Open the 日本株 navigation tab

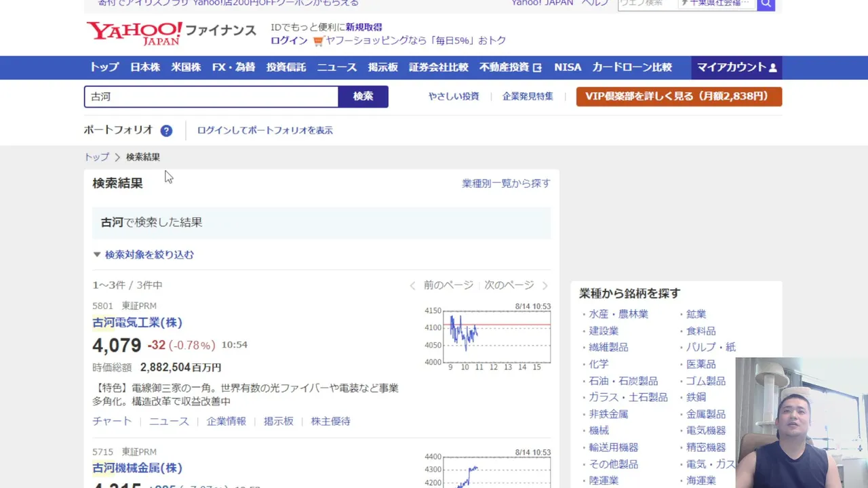click(145, 67)
